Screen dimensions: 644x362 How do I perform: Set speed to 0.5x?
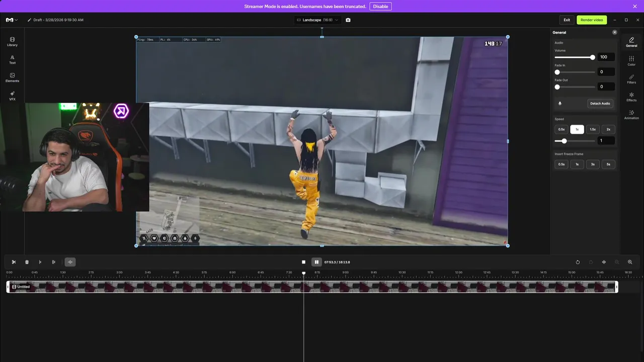tap(561, 129)
